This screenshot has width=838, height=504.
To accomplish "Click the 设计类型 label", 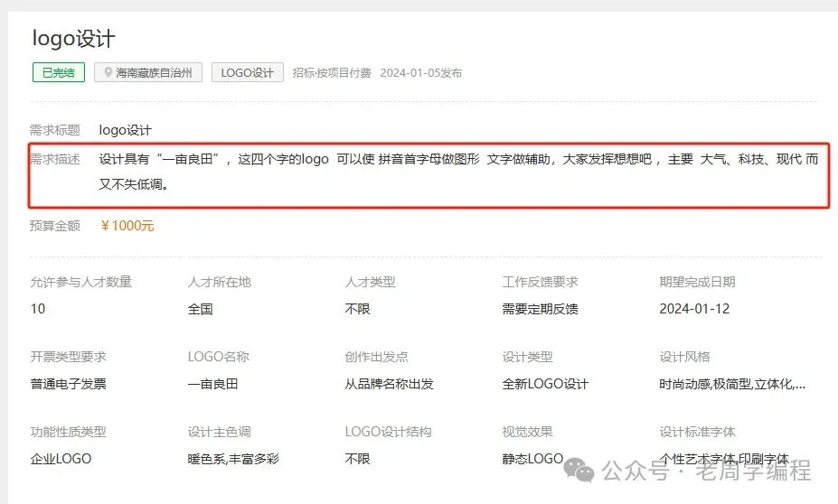I will (527, 357).
